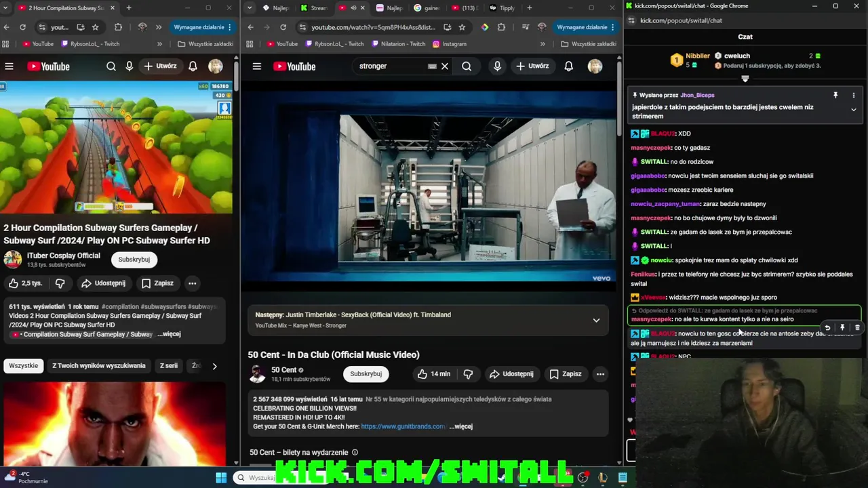Open search in the left YouTube window

click(111, 66)
